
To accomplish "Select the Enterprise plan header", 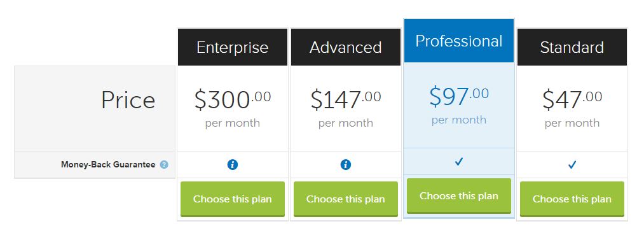I will tap(233, 47).
